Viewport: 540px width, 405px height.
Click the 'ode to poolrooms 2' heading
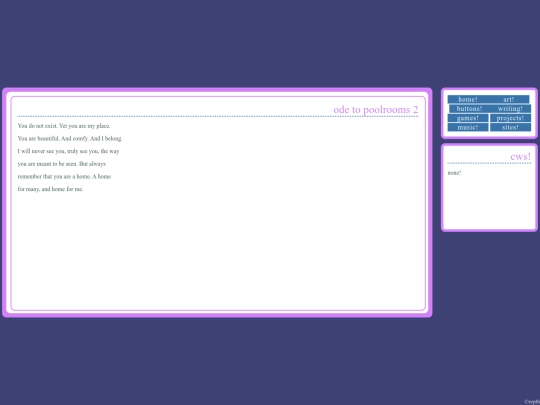[x=376, y=110]
